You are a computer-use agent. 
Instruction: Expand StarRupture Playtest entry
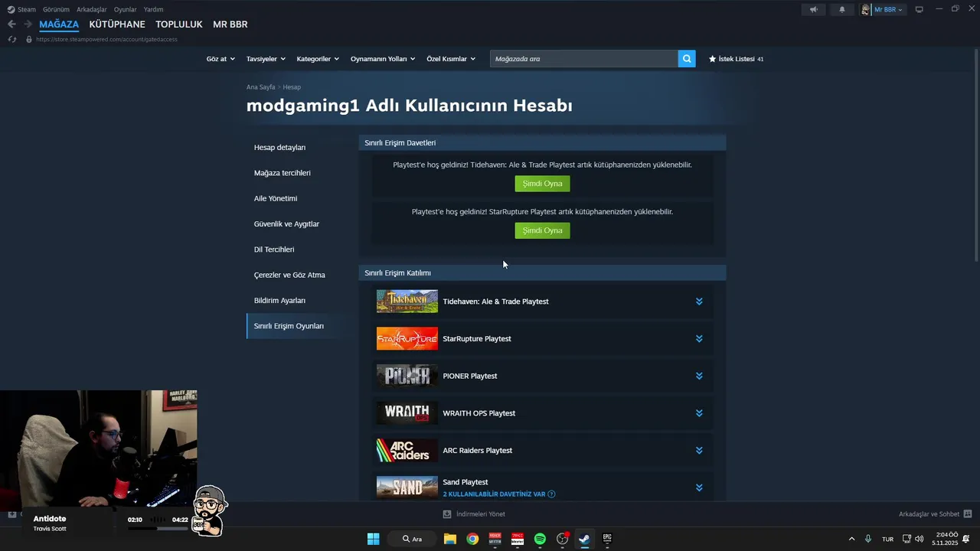(x=699, y=338)
